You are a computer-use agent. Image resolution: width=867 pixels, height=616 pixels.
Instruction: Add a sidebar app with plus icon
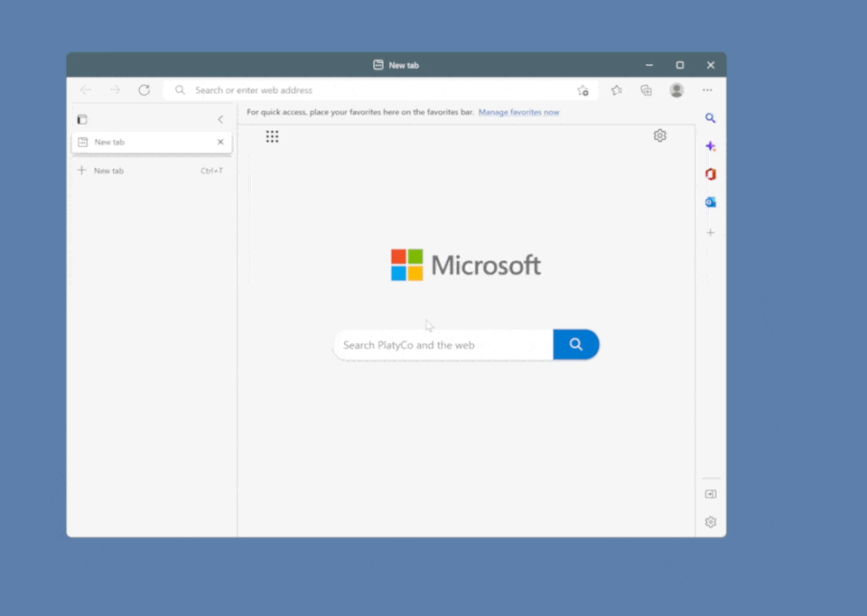coord(711,233)
